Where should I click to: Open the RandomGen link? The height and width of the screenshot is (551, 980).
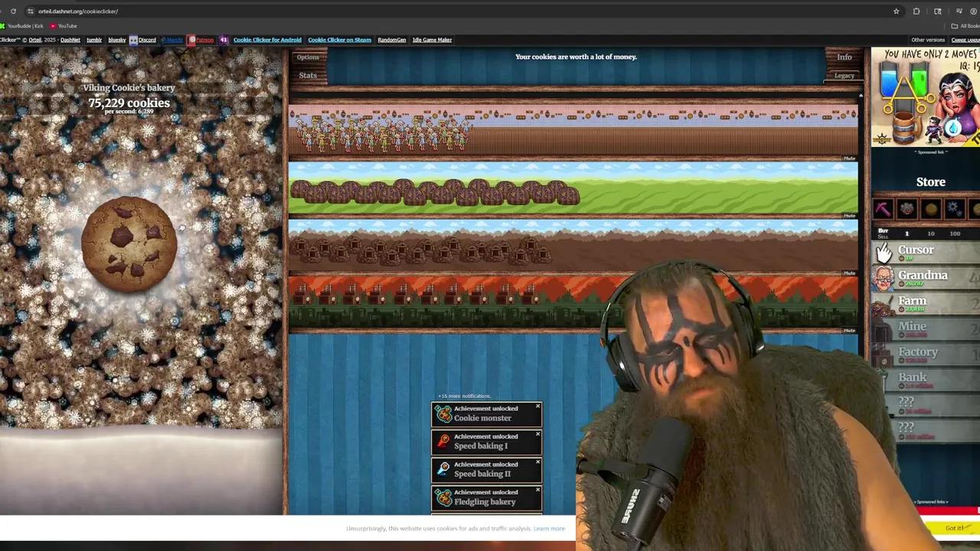click(391, 40)
